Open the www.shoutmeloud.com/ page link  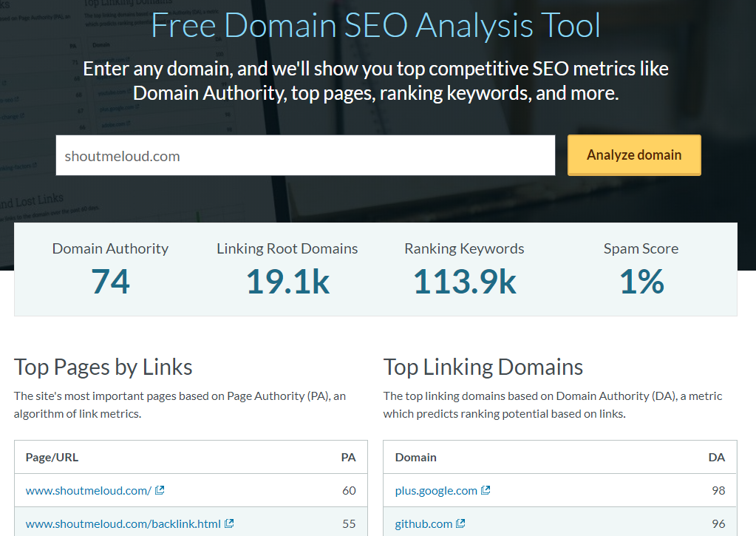(89, 491)
